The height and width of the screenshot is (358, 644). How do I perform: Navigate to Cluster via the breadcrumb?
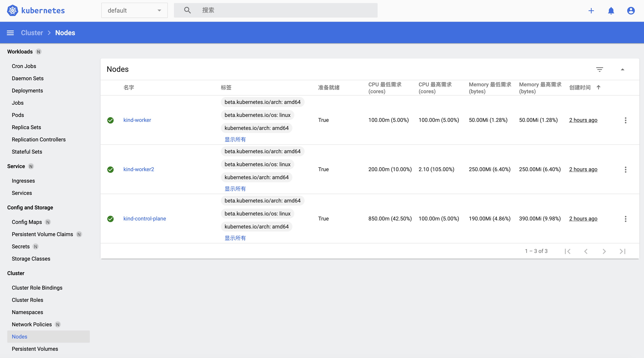pyautogui.click(x=32, y=32)
